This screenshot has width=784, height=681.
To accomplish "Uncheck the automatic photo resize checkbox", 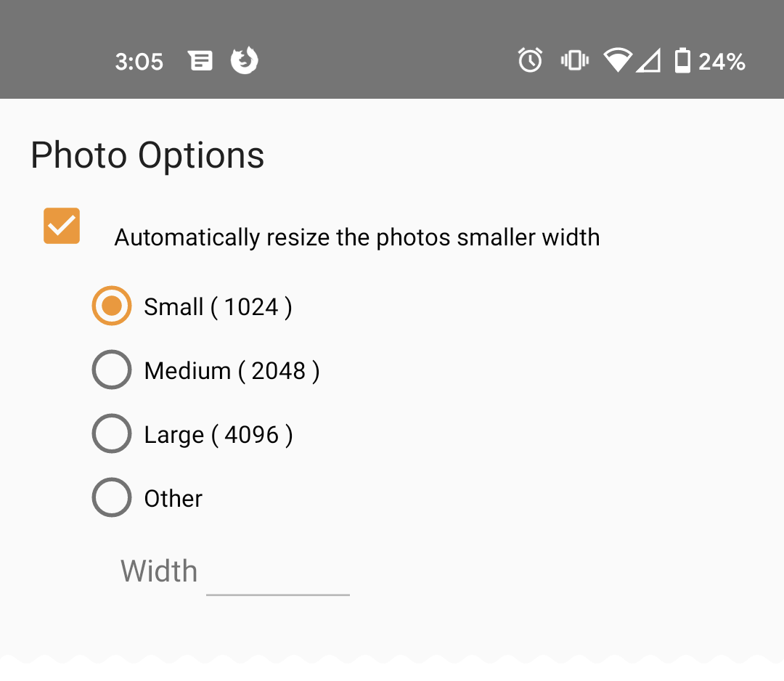I will click(62, 226).
